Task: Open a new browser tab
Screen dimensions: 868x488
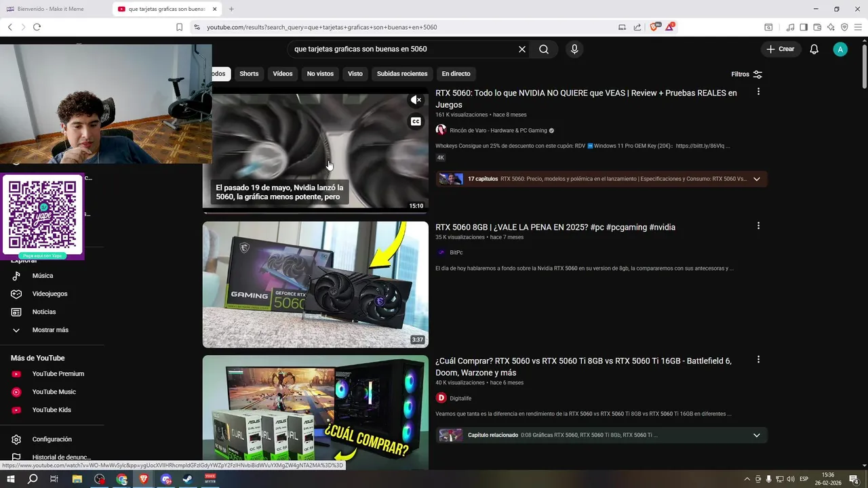Action: tap(231, 9)
